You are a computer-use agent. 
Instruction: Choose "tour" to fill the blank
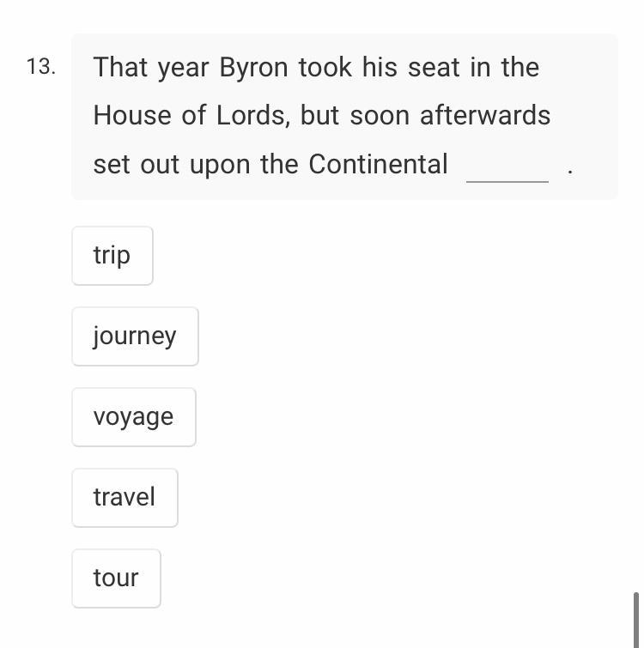(116, 578)
